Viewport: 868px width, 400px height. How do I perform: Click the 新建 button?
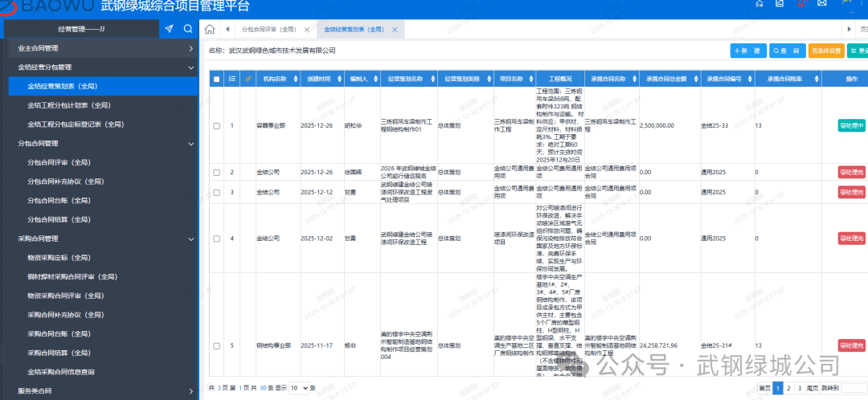(x=748, y=51)
